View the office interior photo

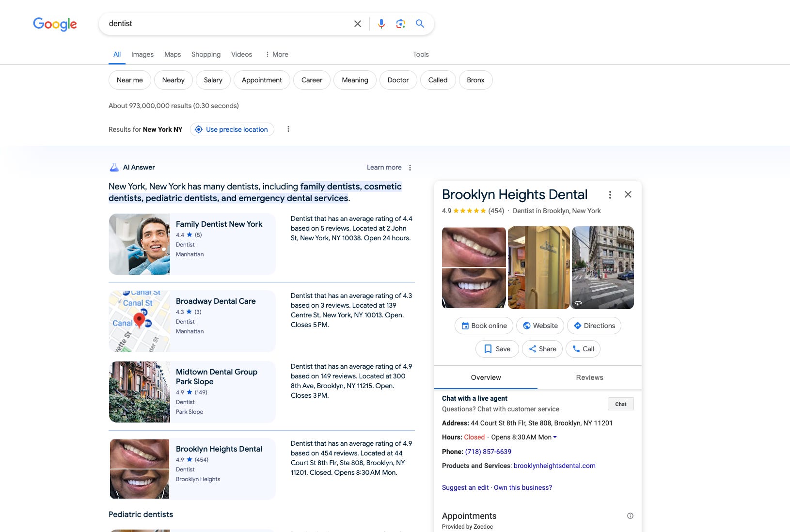(x=539, y=267)
